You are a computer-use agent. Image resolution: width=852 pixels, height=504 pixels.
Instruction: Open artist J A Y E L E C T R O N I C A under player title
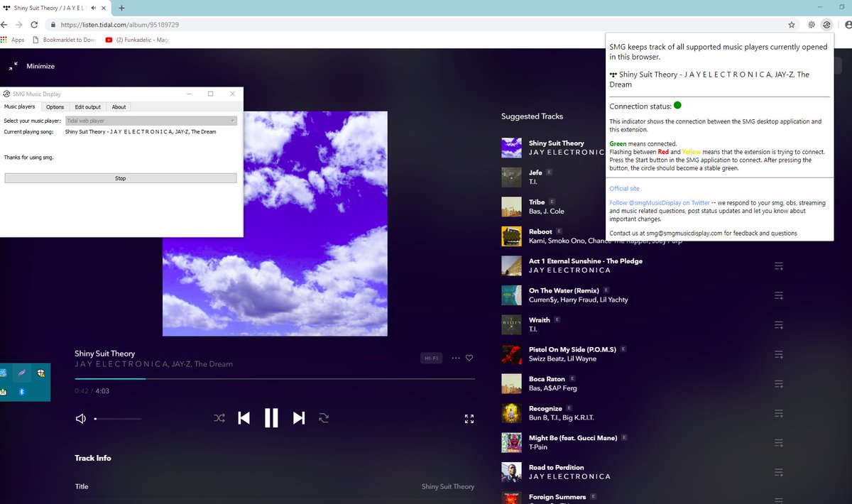[x=121, y=364]
